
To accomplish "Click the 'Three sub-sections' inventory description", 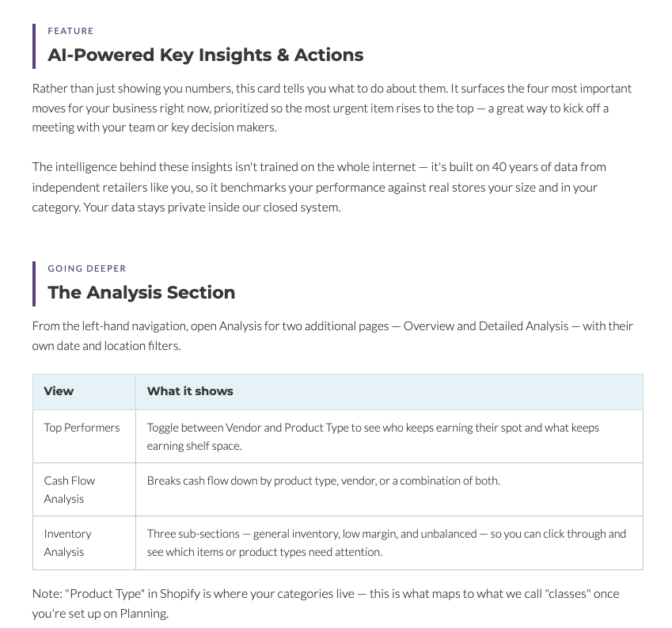I will click(x=386, y=542).
